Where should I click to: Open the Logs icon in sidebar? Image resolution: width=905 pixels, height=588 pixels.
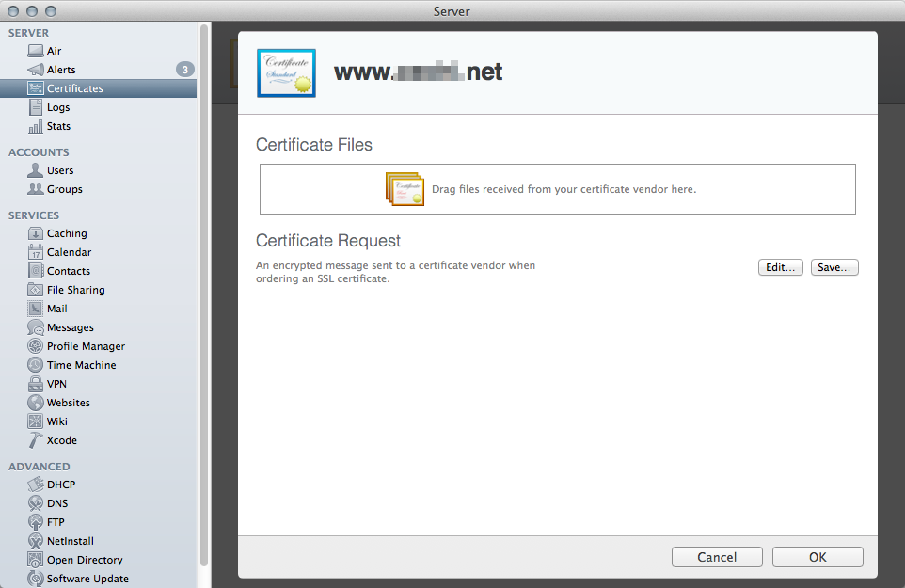pyautogui.click(x=36, y=107)
